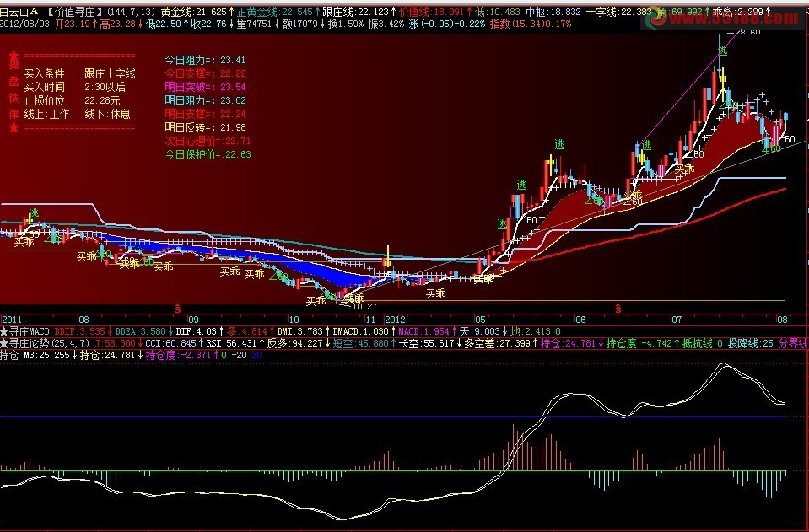This screenshot has width=809, height=532.
Task: Click the high price 高23.28
Action: coord(118,24)
